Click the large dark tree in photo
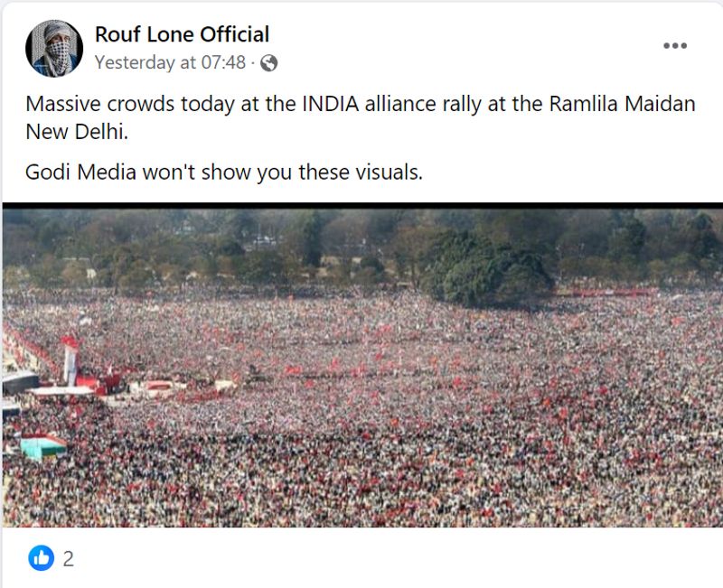Viewport: 723px width, 588px height. pyautogui.click(x=488, y=266)
